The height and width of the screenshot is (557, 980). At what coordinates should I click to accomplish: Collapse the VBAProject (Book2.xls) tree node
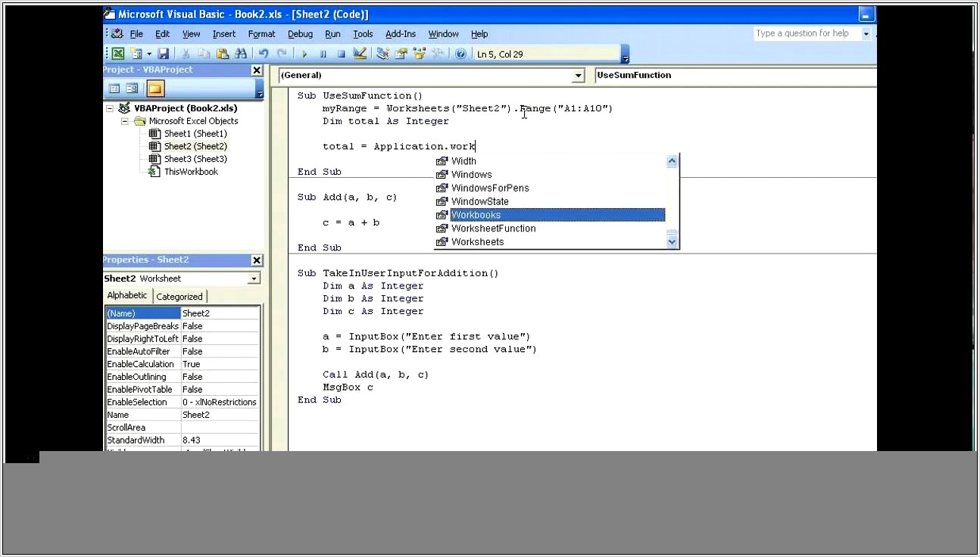tap(110, 108)
